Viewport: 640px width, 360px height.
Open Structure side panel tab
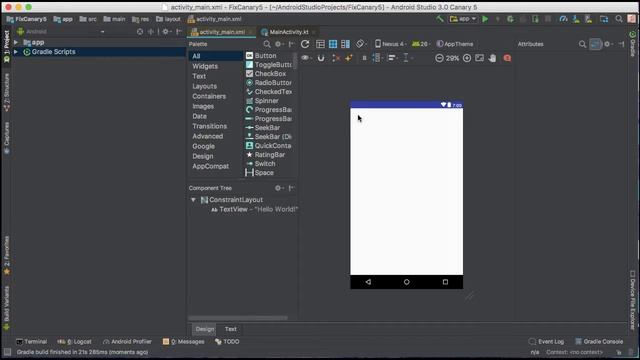[7, 92]
